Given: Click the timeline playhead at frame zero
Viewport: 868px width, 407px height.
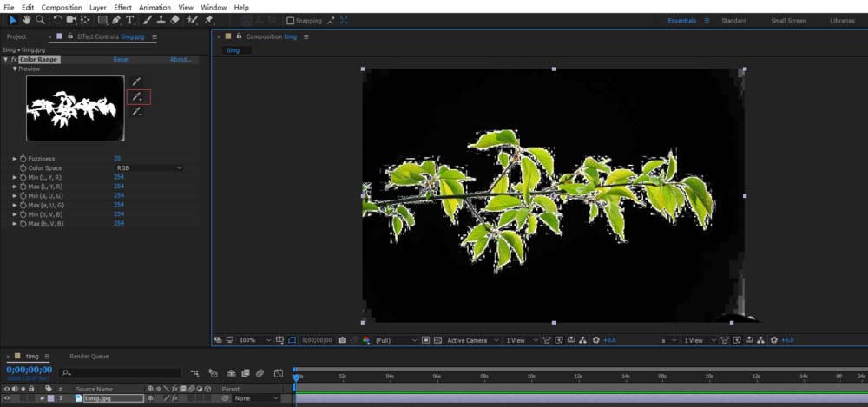Looking at the screenshot, I should click(296, 376).
